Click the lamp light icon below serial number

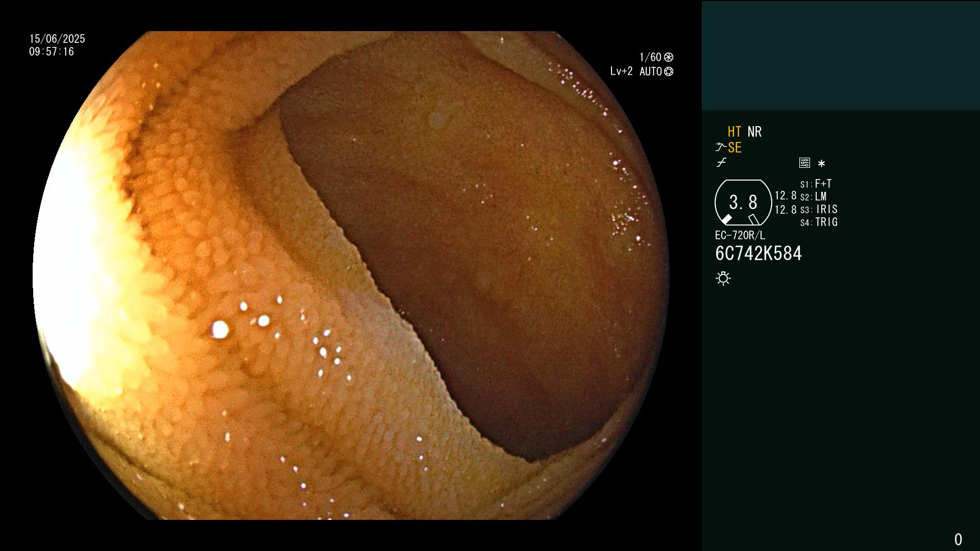pos(723,279)
